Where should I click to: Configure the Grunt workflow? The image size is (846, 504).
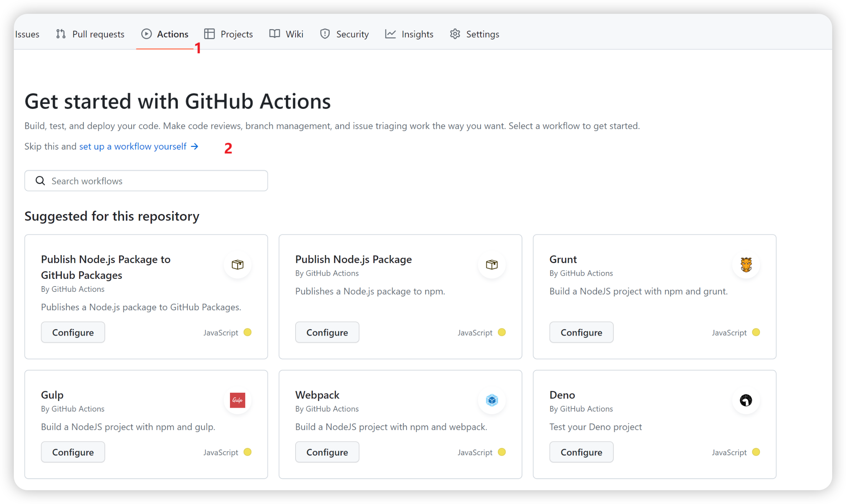pos(581,332)
